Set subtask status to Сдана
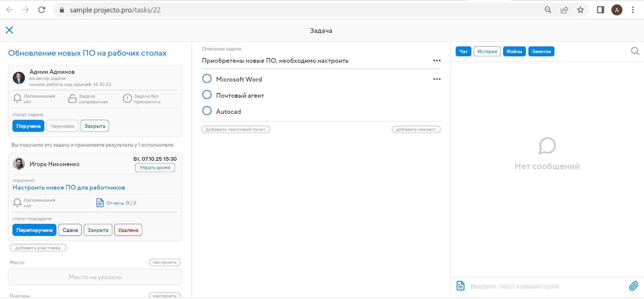The width and height of the screenshot is (644, 299). (70, 230)
